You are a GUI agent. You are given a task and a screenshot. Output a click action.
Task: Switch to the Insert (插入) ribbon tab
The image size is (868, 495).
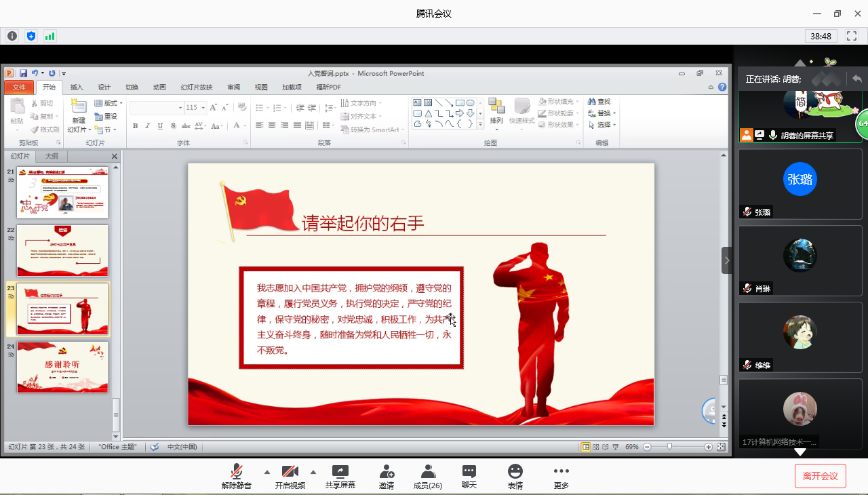tap(77, 87)
